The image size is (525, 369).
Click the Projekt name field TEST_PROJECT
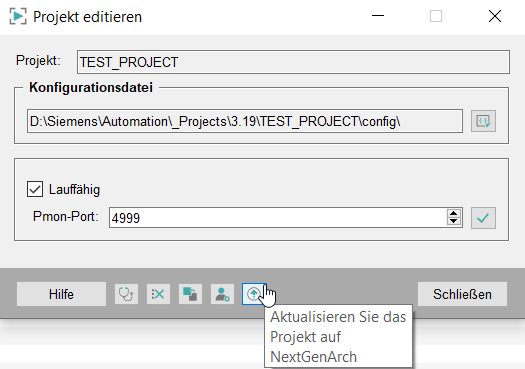293,62
